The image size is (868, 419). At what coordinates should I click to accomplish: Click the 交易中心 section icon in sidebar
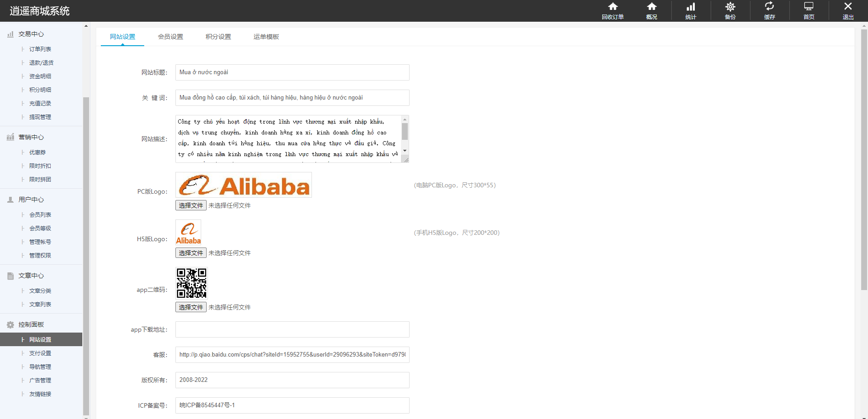click(x=10, y=34)
